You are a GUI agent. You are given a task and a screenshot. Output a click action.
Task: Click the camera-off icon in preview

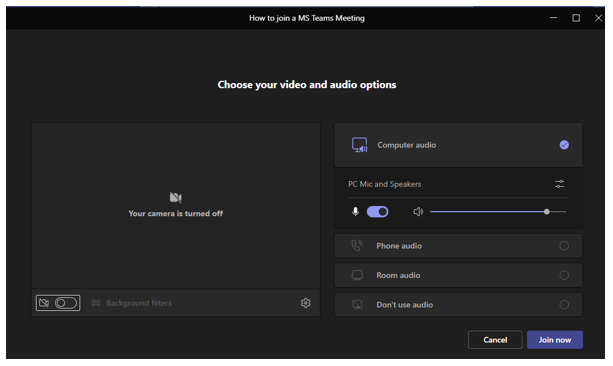(176, 197)
